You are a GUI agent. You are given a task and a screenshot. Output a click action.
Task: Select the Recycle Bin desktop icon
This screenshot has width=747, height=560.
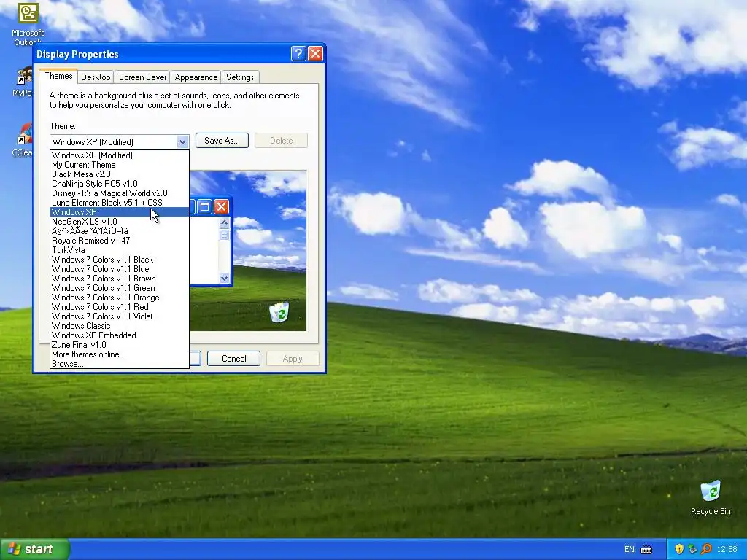(x=711, y=497)
